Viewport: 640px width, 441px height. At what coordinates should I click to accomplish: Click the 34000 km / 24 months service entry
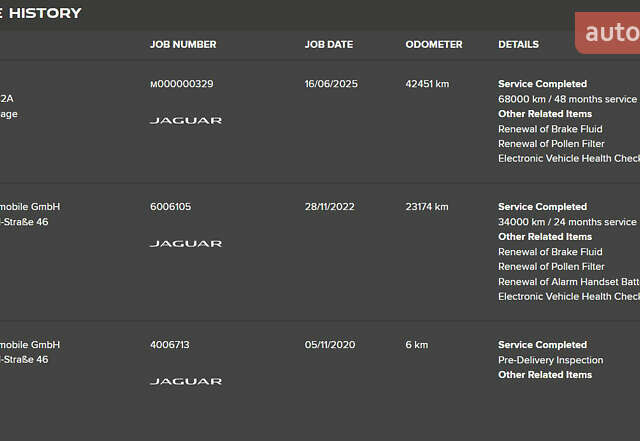coord(567,222)
